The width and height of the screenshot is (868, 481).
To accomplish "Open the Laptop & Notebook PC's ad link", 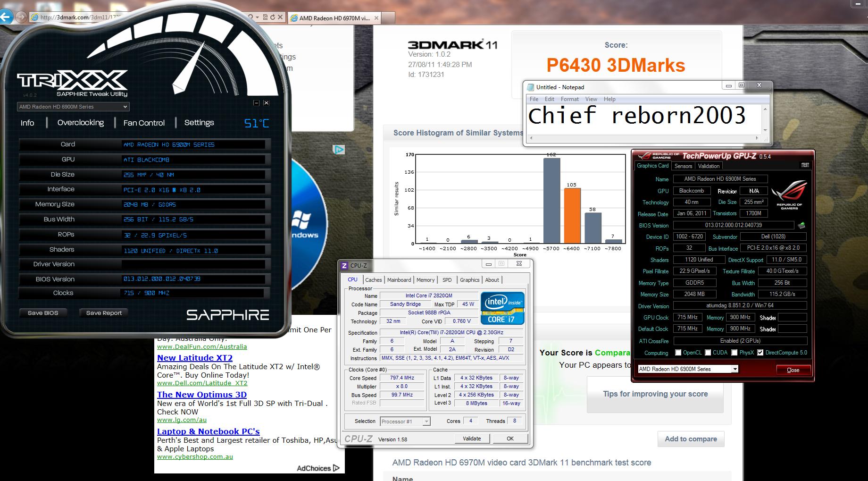I will coord(208,431).
